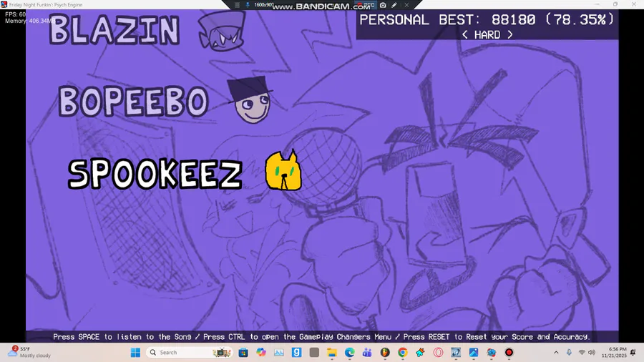Open the Bandicam hamburger menu

[x=237, y=5]
